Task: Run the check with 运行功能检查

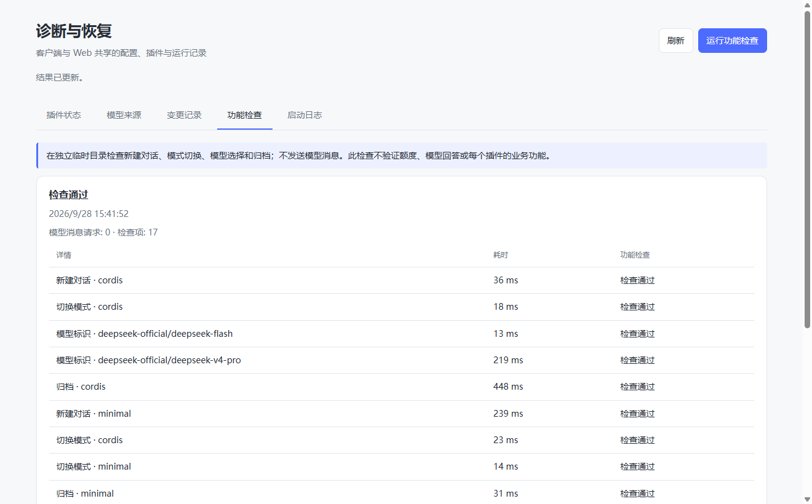Action: tap(732, 41)
